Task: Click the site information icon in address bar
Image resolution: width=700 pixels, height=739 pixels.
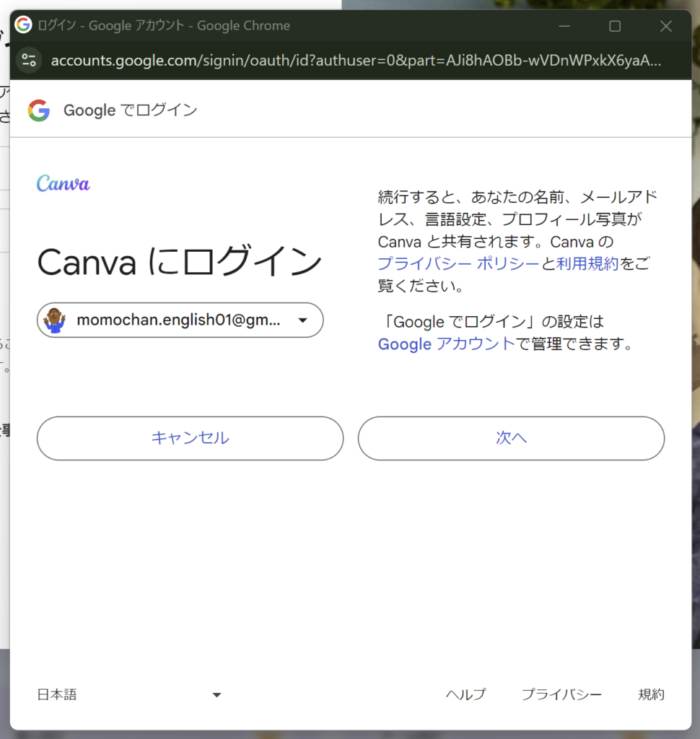Action: tap(29, 61)
